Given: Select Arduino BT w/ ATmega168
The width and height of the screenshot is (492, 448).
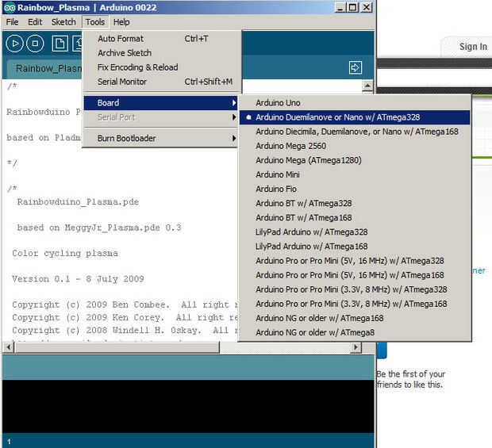Looking at the screenshot, I should (x=355, y=218).
